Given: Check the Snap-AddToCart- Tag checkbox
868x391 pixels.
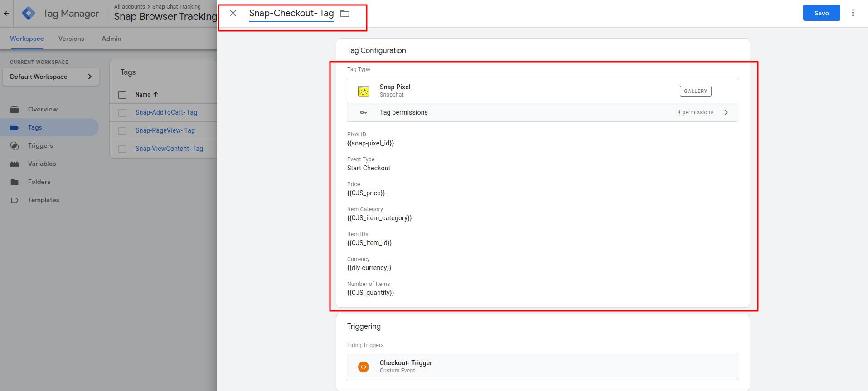Looking at the screenshot, I should pyautogui.click(x=122, y=113).
